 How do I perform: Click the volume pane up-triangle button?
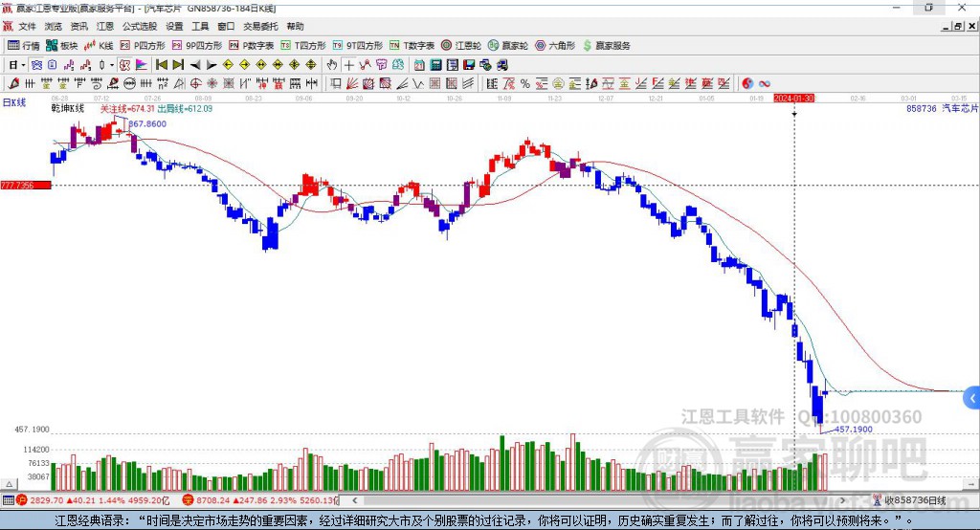tap(9, 484)
